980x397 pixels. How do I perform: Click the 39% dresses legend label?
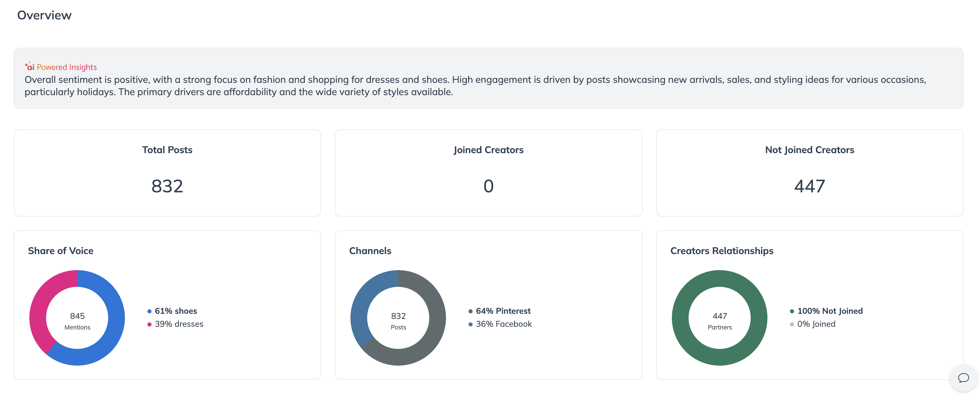coord(179,324)
